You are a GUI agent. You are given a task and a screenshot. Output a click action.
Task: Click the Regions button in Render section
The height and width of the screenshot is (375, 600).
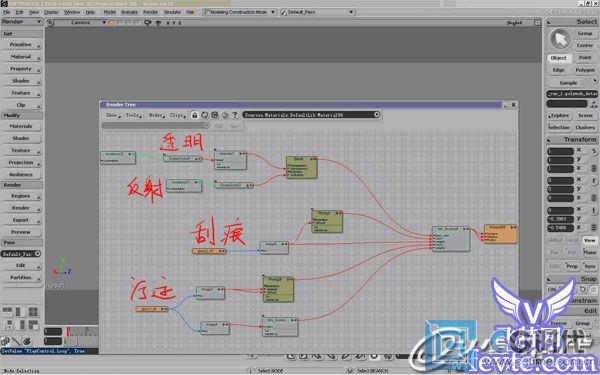coord(21,196)
